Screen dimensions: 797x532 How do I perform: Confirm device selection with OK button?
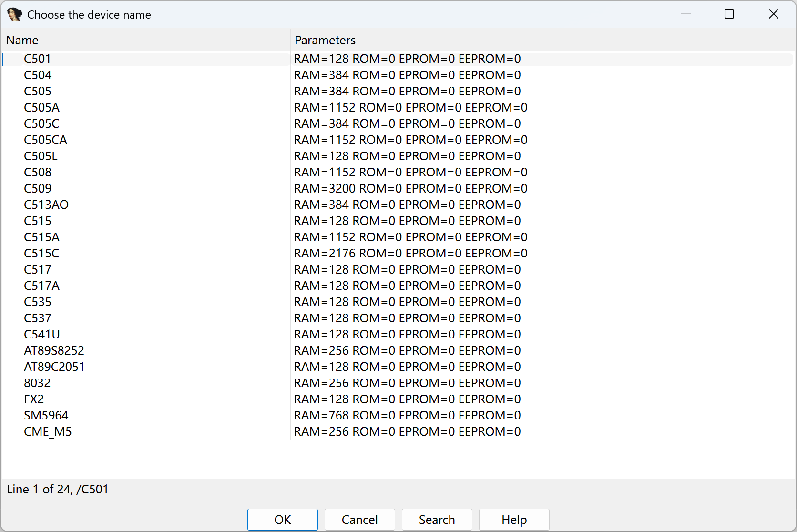pos(283,520)
